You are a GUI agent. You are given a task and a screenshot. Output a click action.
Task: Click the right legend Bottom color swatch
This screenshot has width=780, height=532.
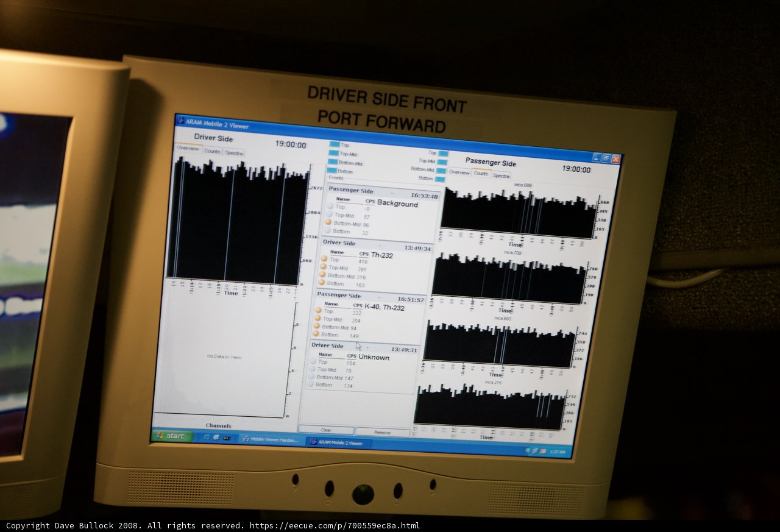coord(441,179)
